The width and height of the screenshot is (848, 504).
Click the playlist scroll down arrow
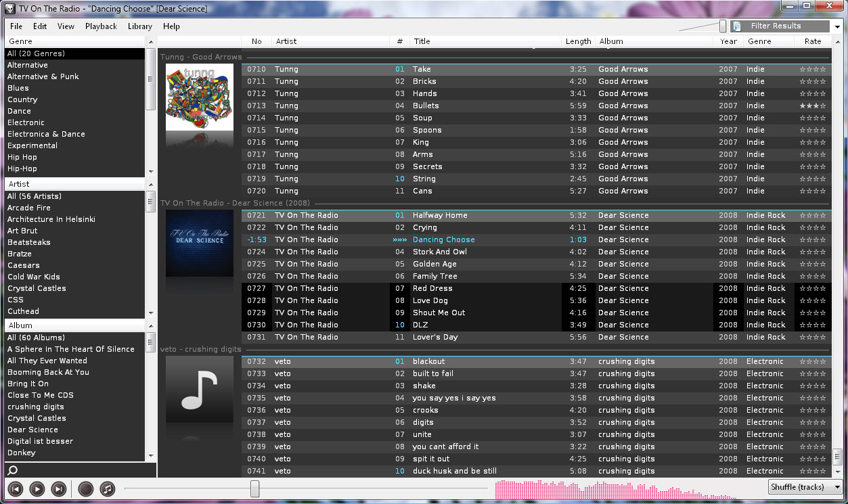(x=838, y=472)
